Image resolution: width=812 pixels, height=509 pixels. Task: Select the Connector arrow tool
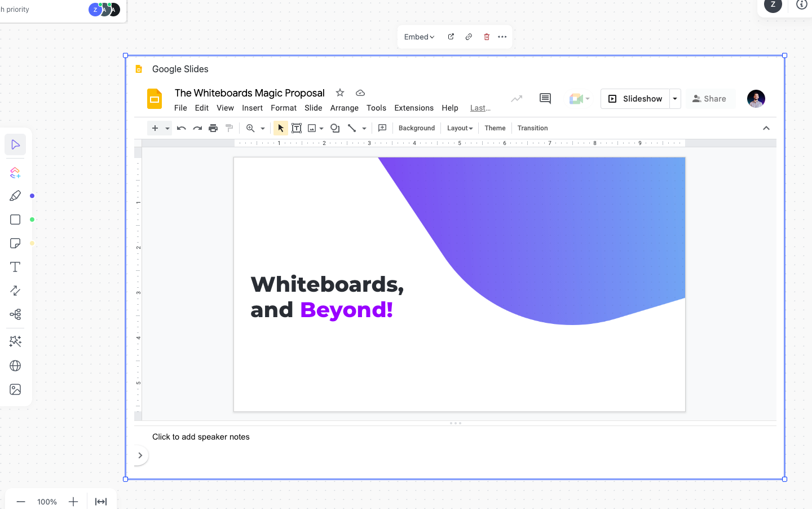(x=15, y=291)
